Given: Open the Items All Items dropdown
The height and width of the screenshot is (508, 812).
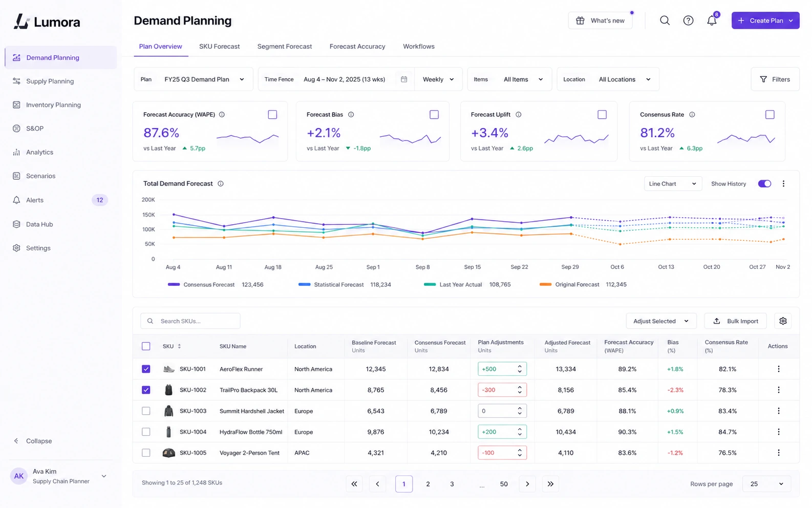Looking at the screenshot, I should coord(509,79).
